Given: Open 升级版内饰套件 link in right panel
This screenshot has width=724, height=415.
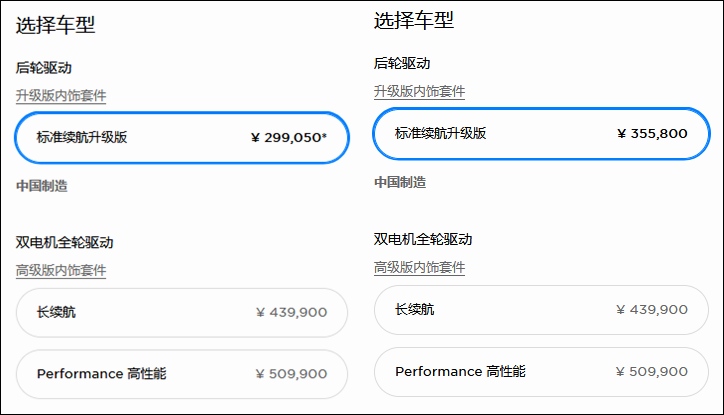Looking at the screenshot, I should pyautogui.click(x=419, y=92).
